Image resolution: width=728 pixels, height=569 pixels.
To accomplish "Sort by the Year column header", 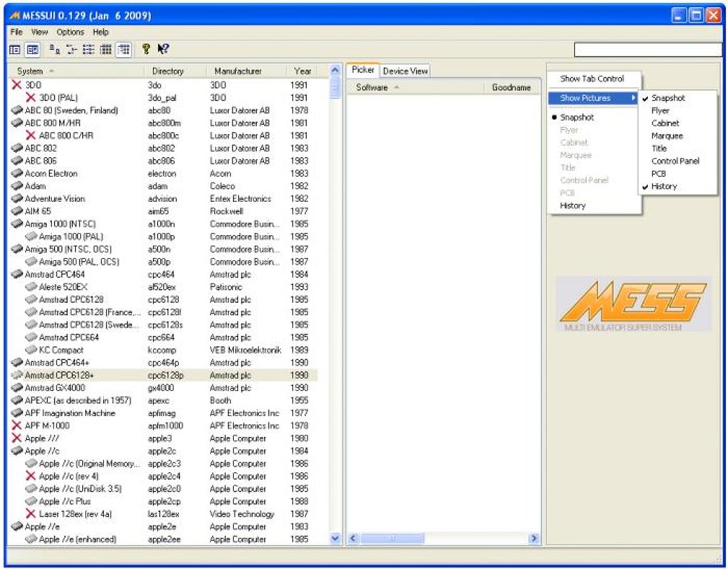I will [303, 71].
